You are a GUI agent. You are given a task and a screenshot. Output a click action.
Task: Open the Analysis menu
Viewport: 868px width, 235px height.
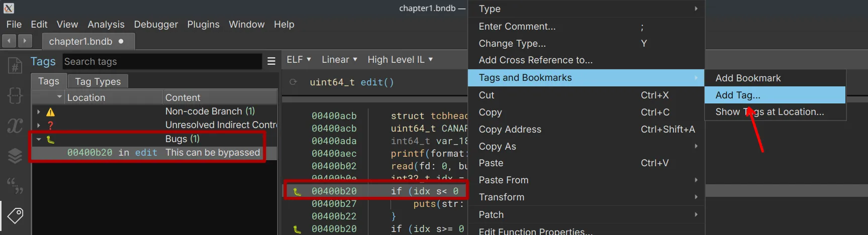tap(106, 24)
